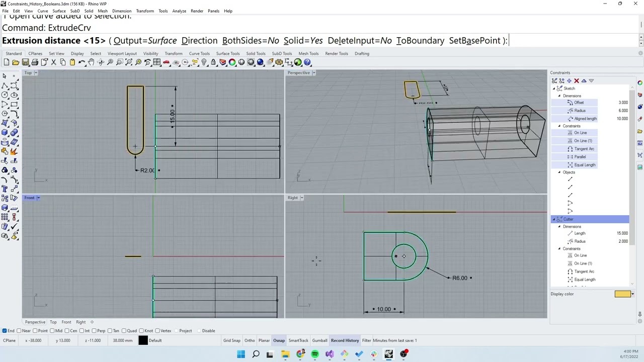Click the red X delete constraint icon
The height and width of the screenshot is (362, 644).
click(x=577, y=80)
